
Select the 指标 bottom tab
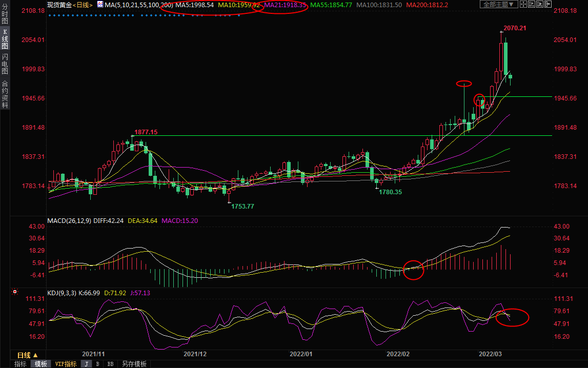click(21, 364)
